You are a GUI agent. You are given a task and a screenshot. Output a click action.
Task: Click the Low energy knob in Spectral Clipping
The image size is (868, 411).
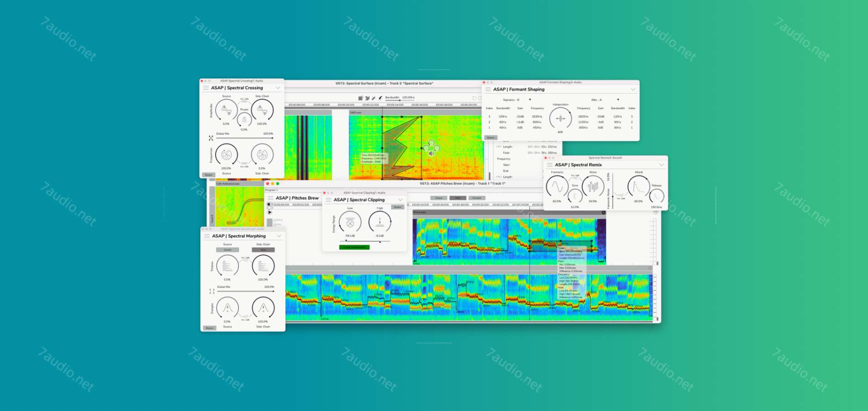[350, 223]
